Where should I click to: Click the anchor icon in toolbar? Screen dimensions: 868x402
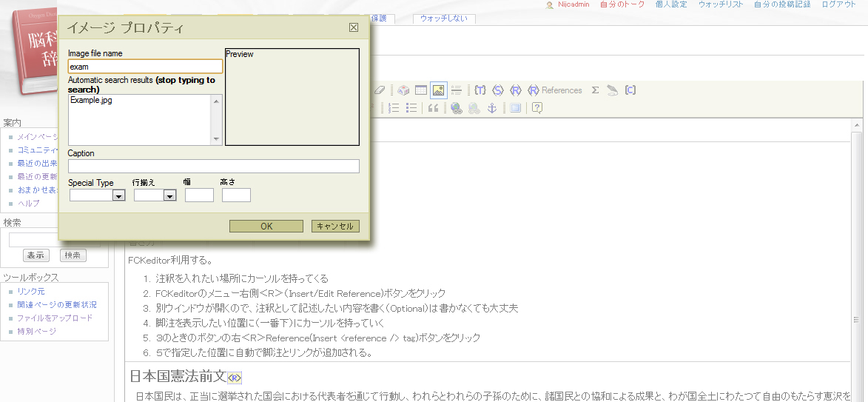[x=491, y=108]
